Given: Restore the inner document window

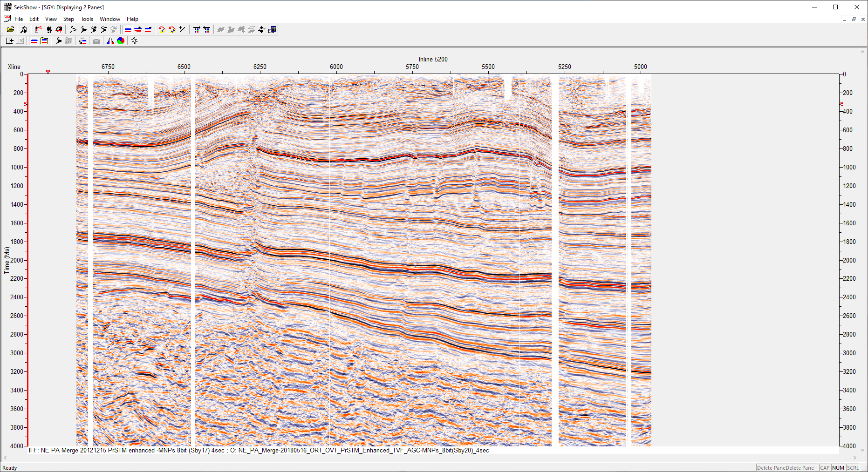Looking at the screenshot, I should 854,19.
